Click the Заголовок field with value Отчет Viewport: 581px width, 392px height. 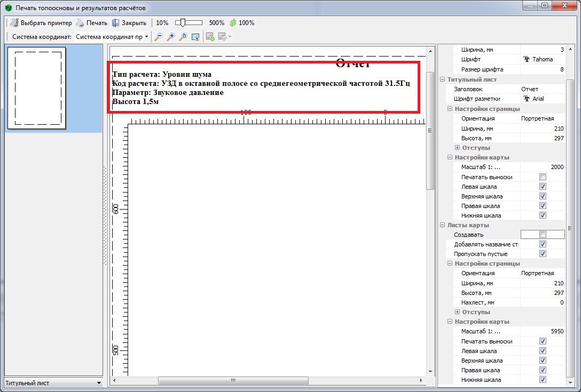[x=541, y=89]
